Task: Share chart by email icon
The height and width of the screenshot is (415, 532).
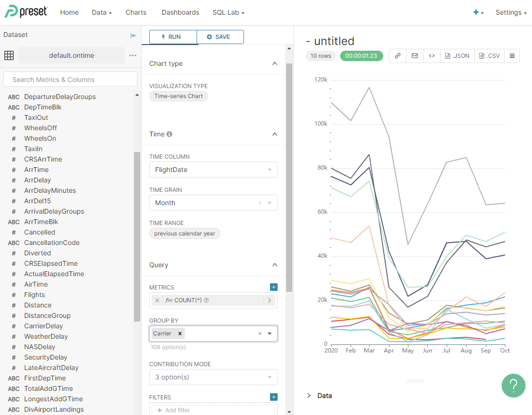Action: coord(415,56)
